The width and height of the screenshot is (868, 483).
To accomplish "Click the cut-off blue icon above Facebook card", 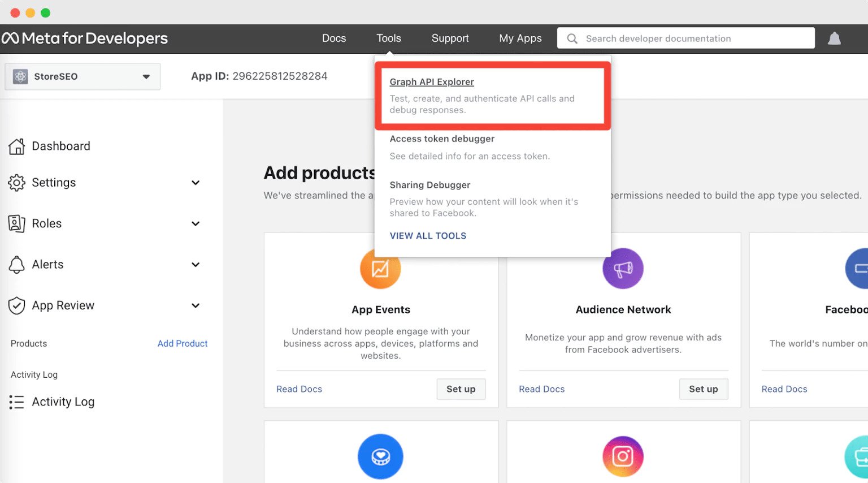I will click(857, 269).
